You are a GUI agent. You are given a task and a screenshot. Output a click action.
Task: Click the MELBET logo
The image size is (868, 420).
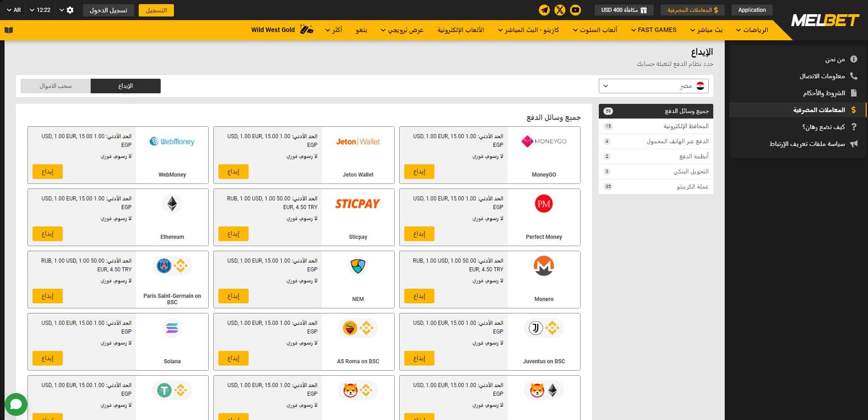click(x=825, y=21)
